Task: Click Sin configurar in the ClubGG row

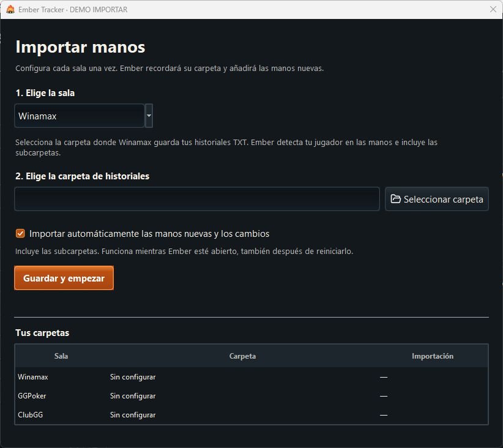Action: tap(133, 414)
